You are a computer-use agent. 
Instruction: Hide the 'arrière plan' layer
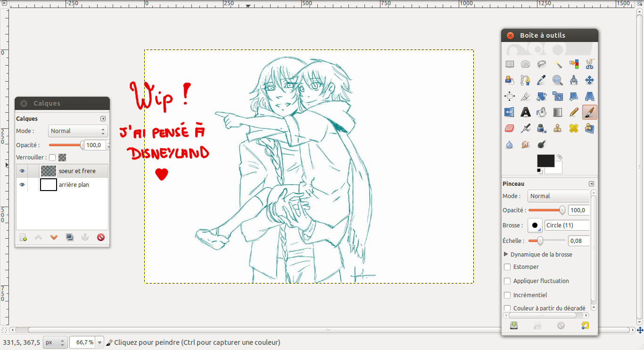point(22,185)
